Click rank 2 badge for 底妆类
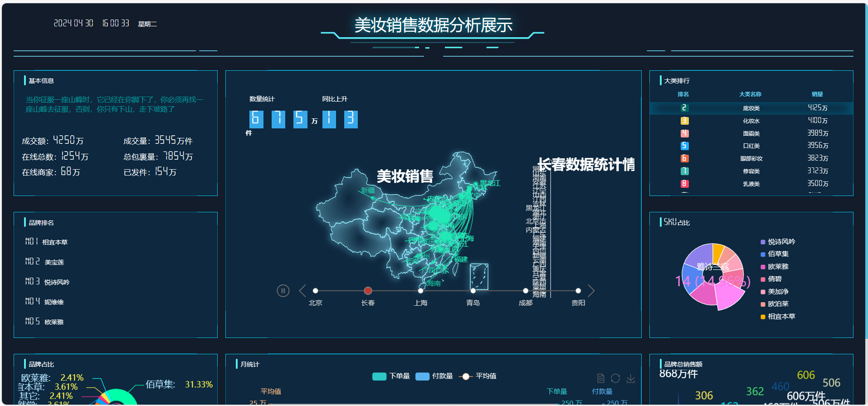The width and height of the screenshot is (868, 406). coord(684,108)
